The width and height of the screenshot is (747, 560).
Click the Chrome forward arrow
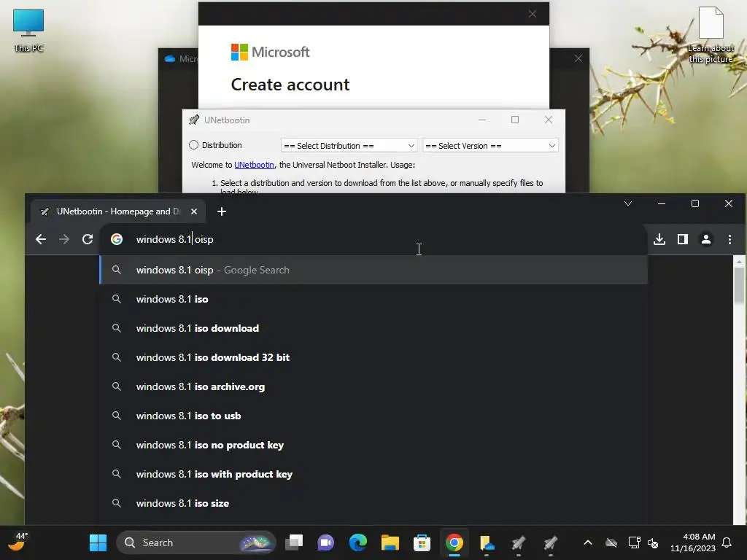coord(64,239)
